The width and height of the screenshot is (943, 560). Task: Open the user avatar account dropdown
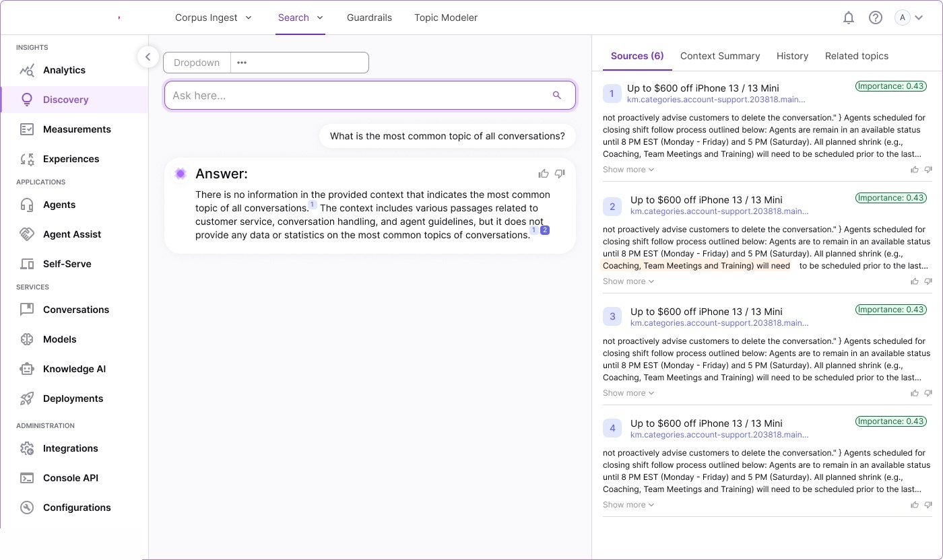pyautogui.click(x=909, y=18)
